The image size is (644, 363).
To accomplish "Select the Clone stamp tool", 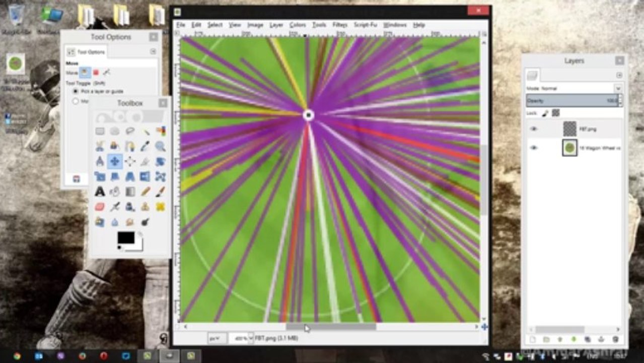I will [145, 207].
